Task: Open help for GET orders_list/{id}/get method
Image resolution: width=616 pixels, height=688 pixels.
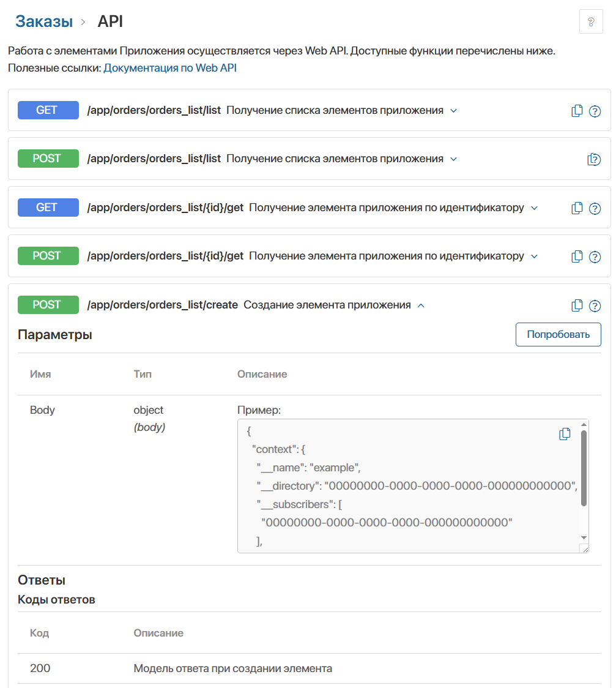Action: click(595, 209)
